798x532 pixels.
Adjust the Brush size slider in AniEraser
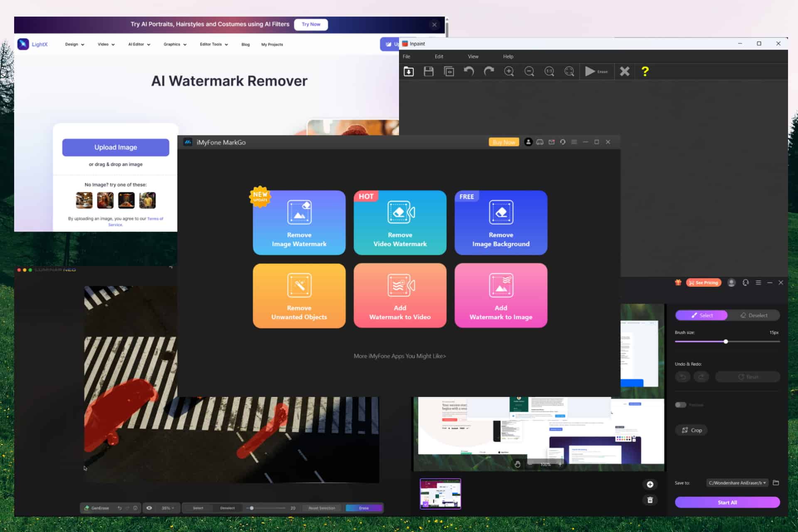coord(727,342)
